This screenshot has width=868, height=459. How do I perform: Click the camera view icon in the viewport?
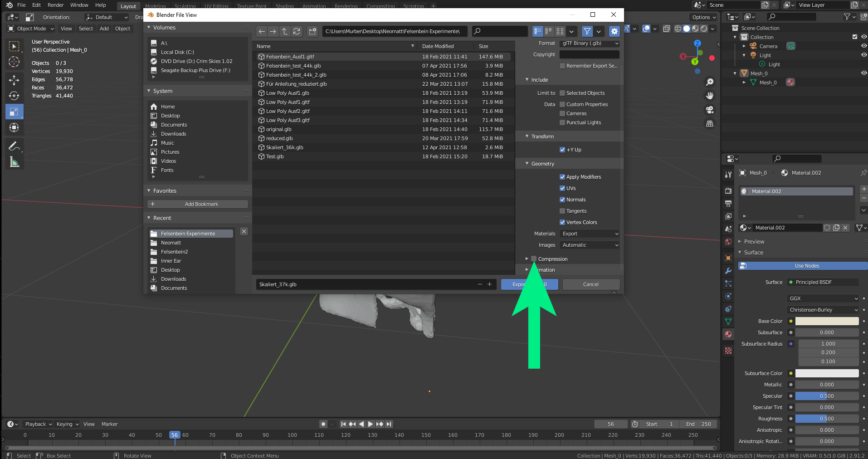click(710, 110)
